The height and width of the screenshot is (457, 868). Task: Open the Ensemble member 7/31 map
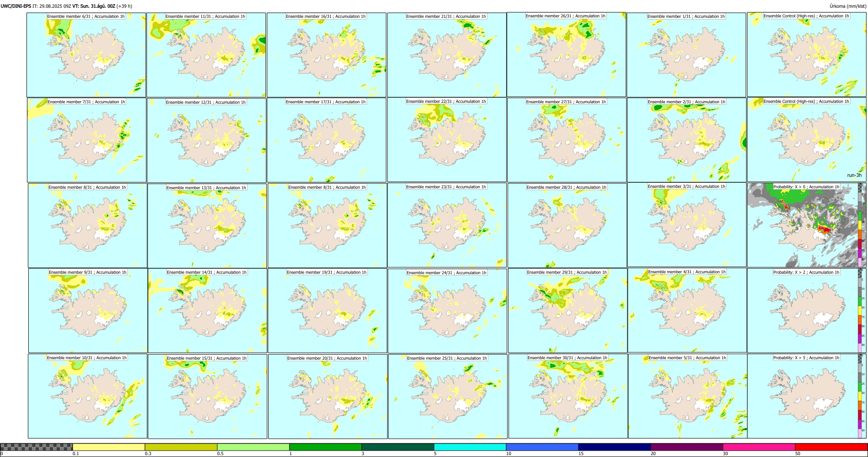coord(87,140)
